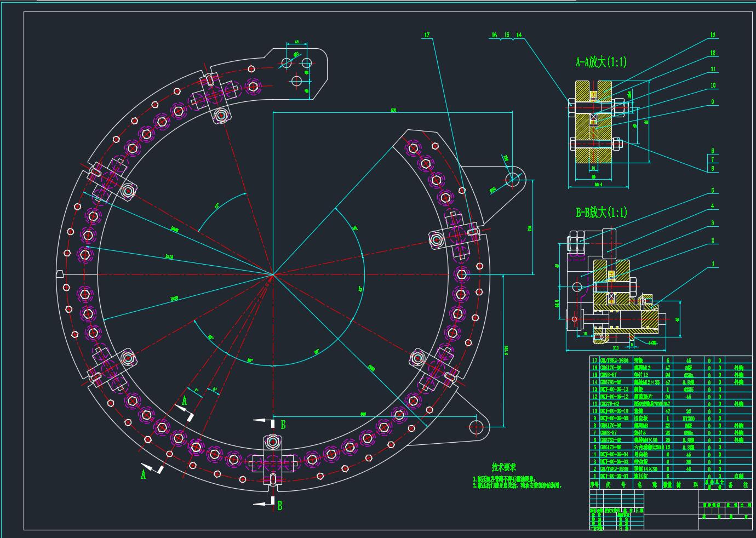Click the bottom section marker letter B
756x538 pixels.
pos(280,505)
